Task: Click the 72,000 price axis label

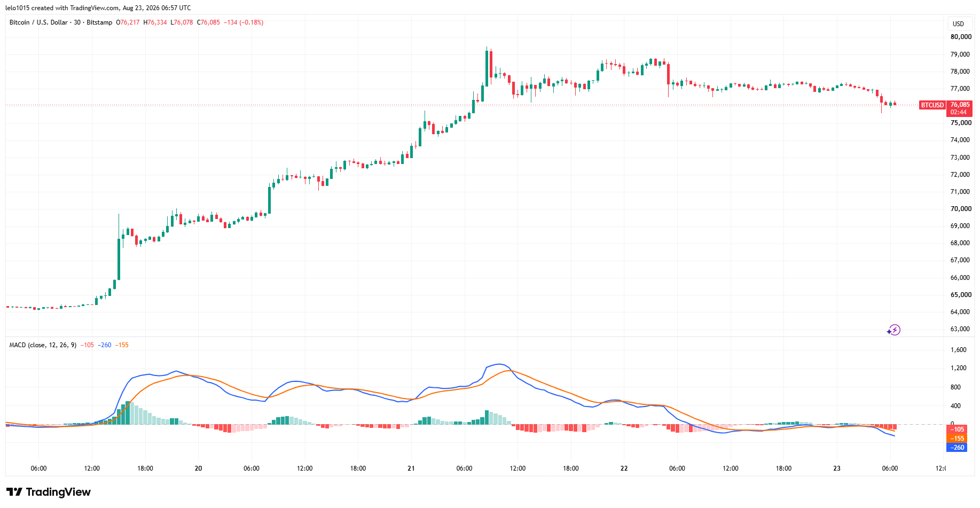Action: (961, 175)
